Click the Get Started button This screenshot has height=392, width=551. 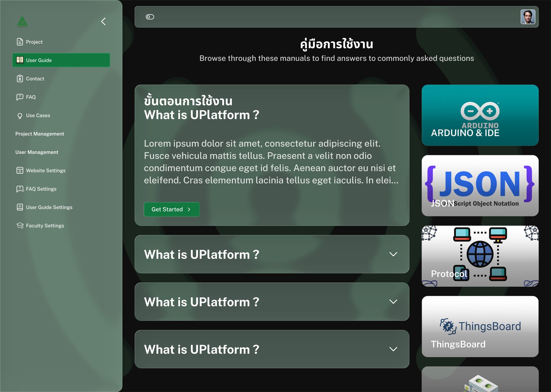(x=172, y=209)
